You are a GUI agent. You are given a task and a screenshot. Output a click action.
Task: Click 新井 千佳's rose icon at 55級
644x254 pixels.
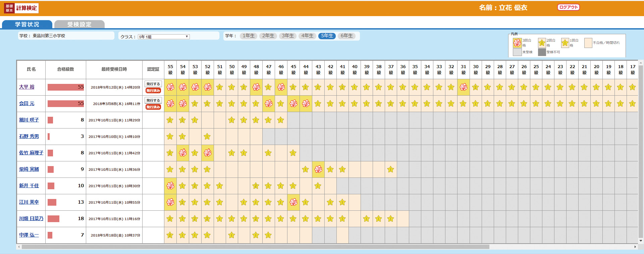pyautogui.click(x=170, y=186)
